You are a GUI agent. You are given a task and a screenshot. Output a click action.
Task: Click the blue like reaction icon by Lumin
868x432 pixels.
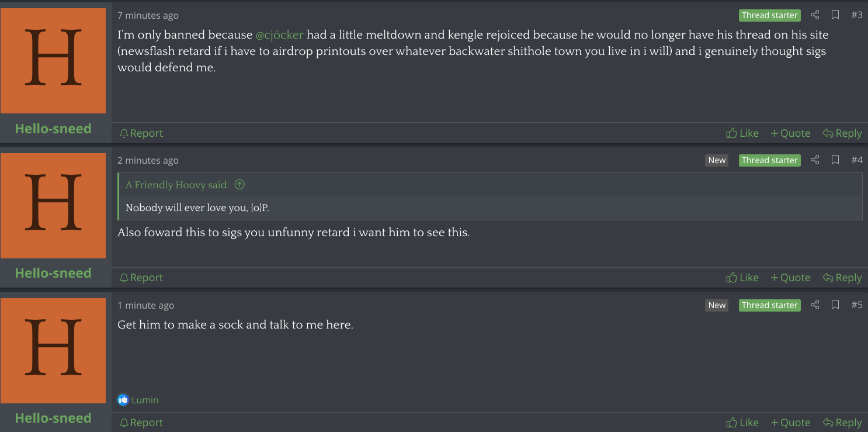(x=123, y=400)
